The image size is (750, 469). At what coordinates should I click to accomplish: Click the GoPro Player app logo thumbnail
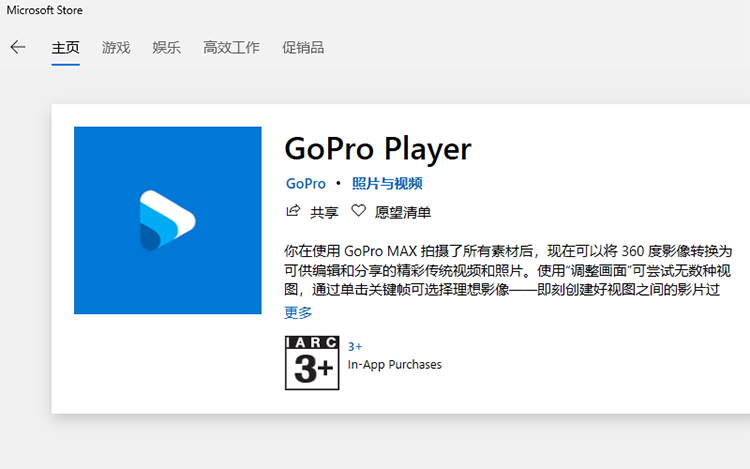coord(167,220)
